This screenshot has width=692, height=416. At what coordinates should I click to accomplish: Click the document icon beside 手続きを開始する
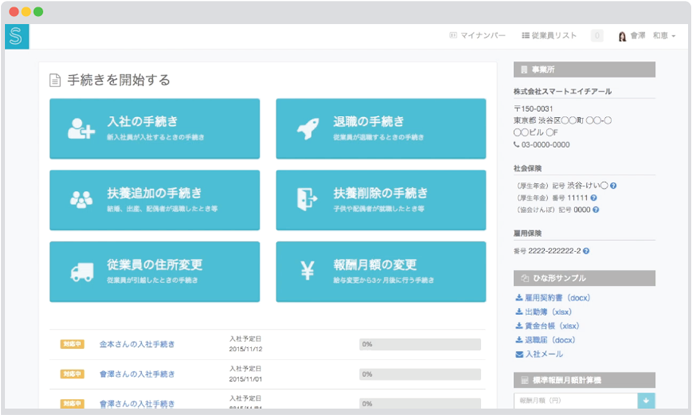coord(55,80)
